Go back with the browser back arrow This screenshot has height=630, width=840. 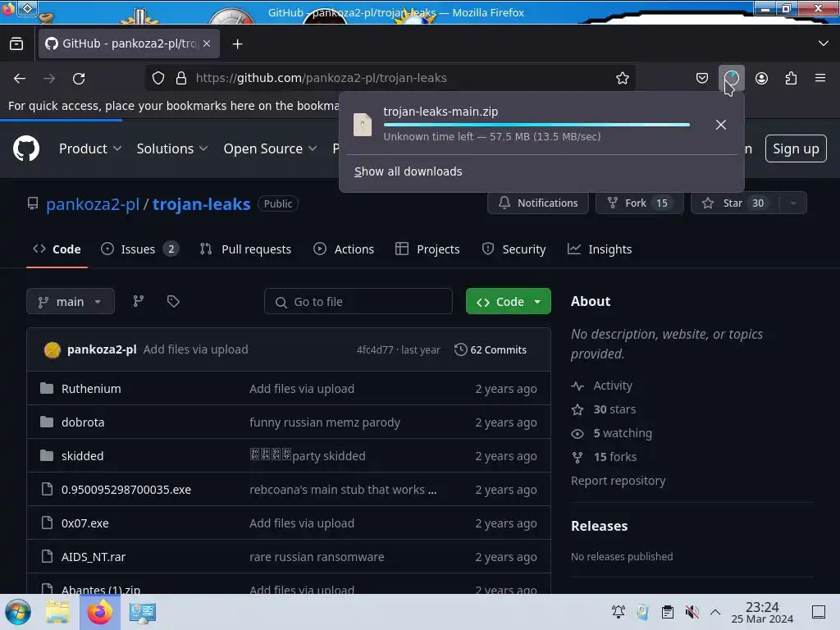(20, 78)
